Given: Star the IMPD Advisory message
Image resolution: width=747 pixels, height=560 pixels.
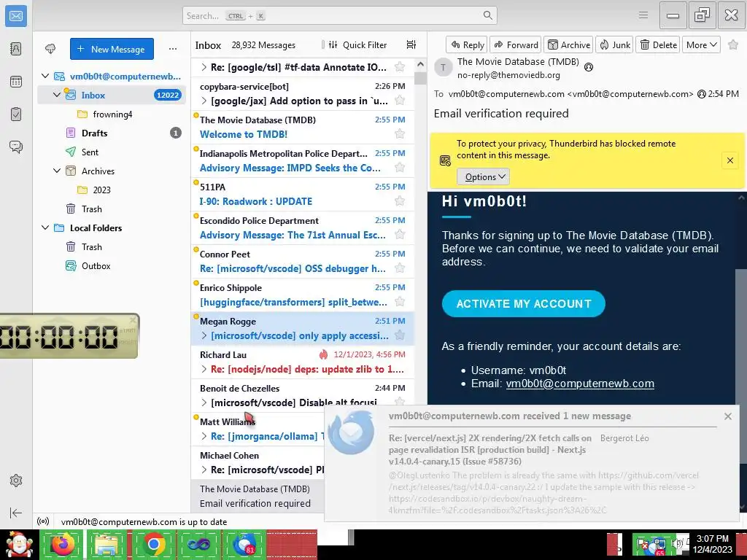Looking at the screenshot, I should click(400, 168).
